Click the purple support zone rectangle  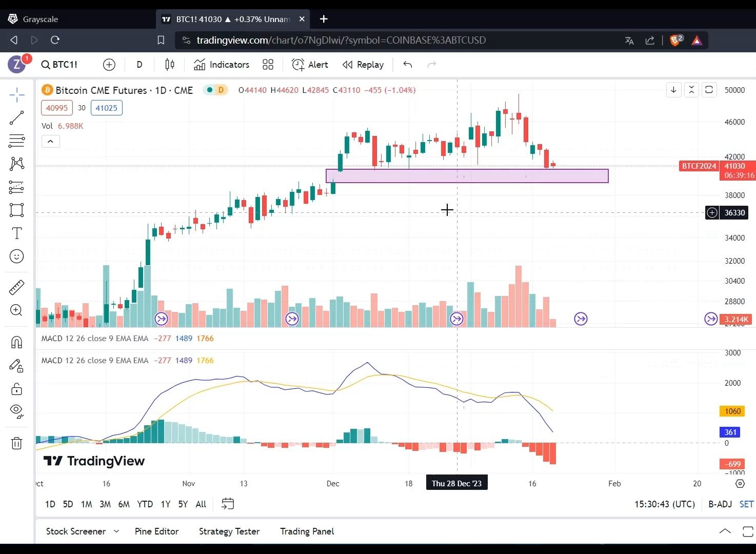point(467,176)
